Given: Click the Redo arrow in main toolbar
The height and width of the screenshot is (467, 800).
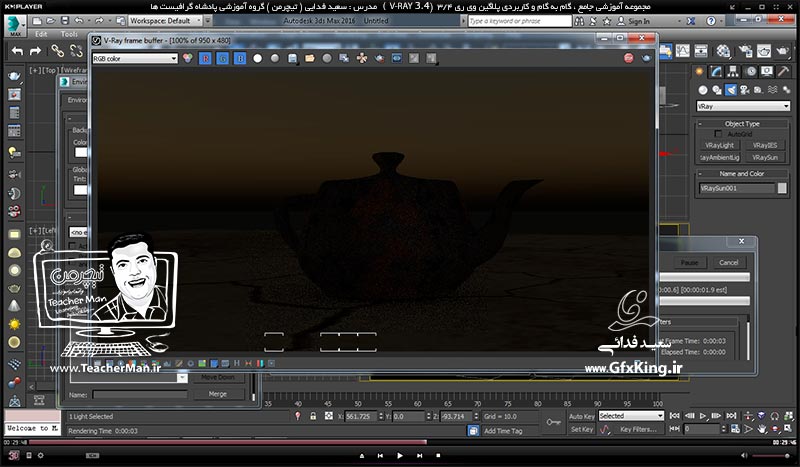Looking at the screenshot, I should pyautogui.click(x=35, y=51).
